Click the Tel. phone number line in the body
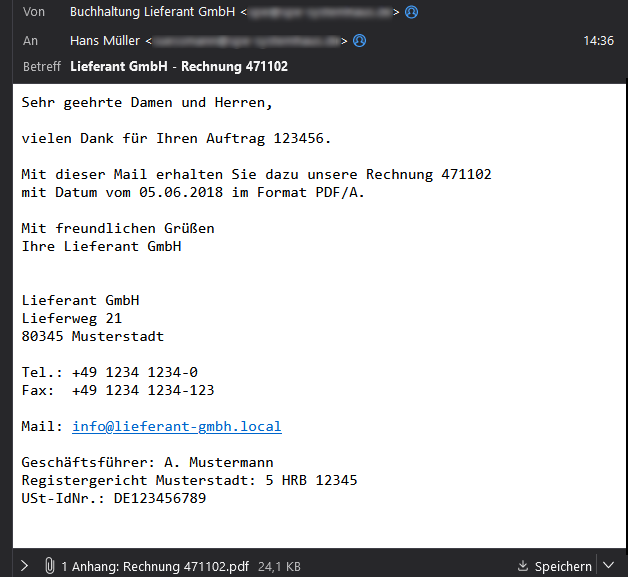Viewport: 628px width, 577px height. coord(110,372)
